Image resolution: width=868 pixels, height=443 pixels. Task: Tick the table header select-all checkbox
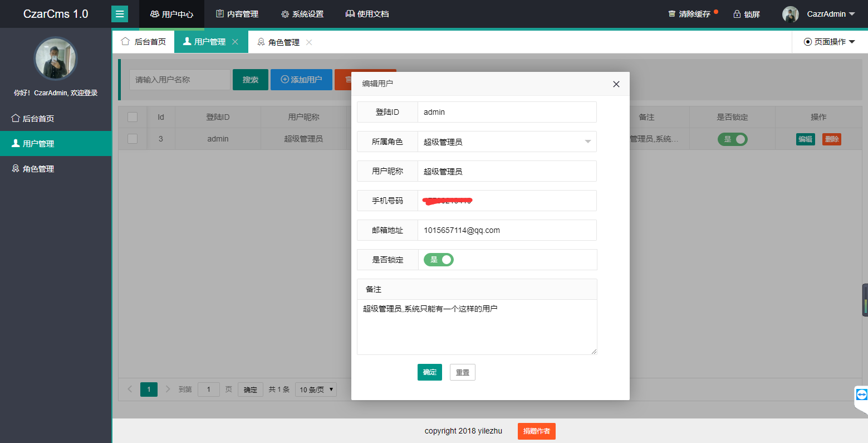[133, 117]
